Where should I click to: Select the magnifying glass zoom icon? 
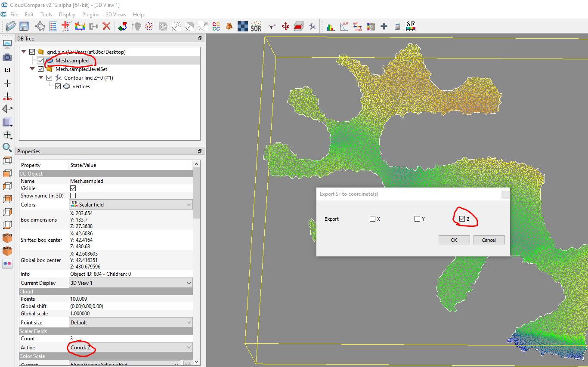[x=7, y=148]
